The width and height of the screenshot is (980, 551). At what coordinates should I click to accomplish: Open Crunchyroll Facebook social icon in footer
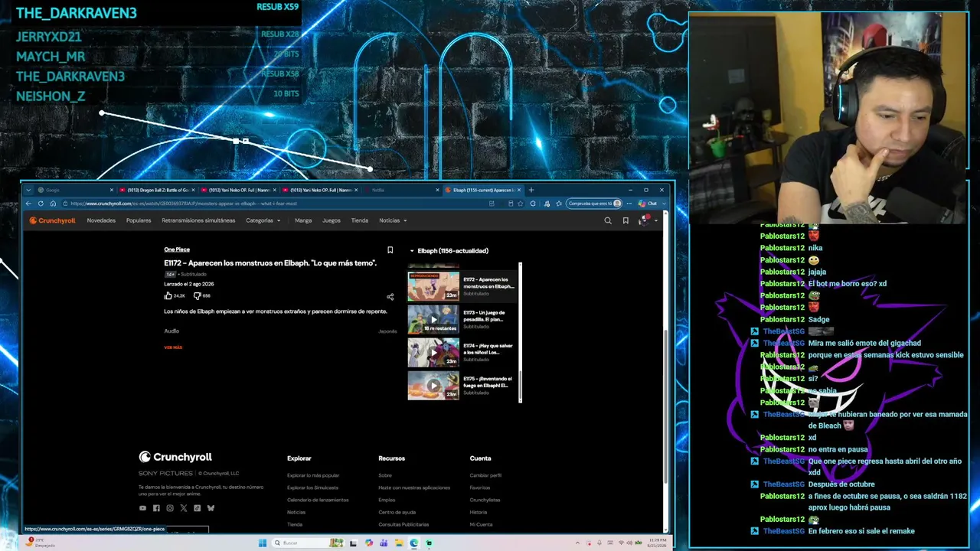click(x=156, y=508)
